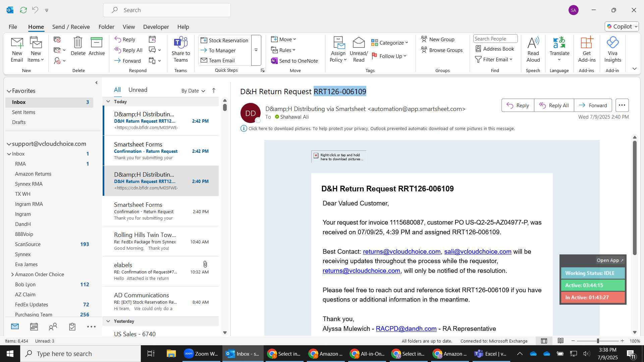Click the zoom out minus button
Image resolution: width=644 pixels, height=362 pixels.
[x=573, y=341]
